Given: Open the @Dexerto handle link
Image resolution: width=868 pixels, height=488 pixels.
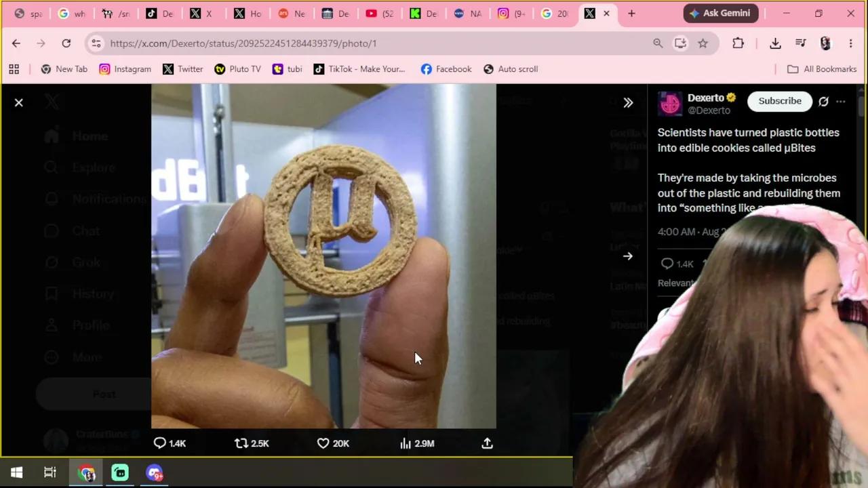Looking at the screenshot, I should 709,110.
